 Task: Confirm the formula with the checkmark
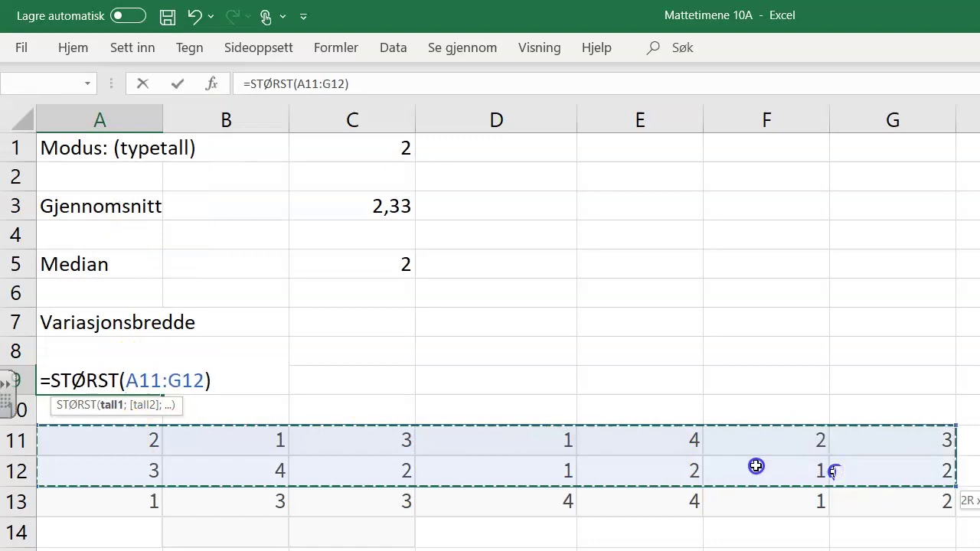point(178,83)
